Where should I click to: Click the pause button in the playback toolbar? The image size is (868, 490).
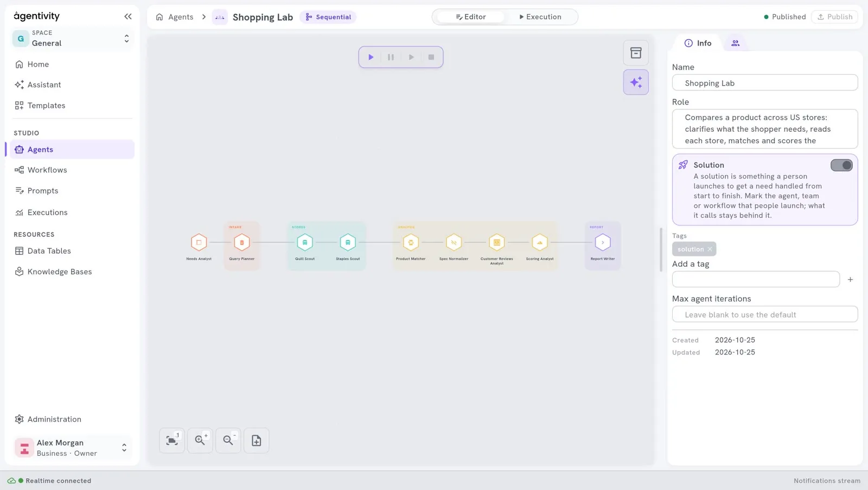click(391, 57)
